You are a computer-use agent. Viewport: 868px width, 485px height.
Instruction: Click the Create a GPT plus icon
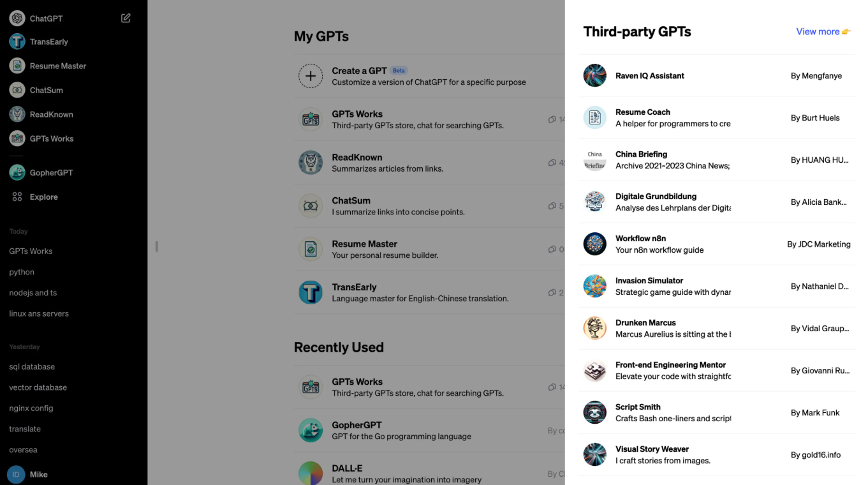[311, 76]
